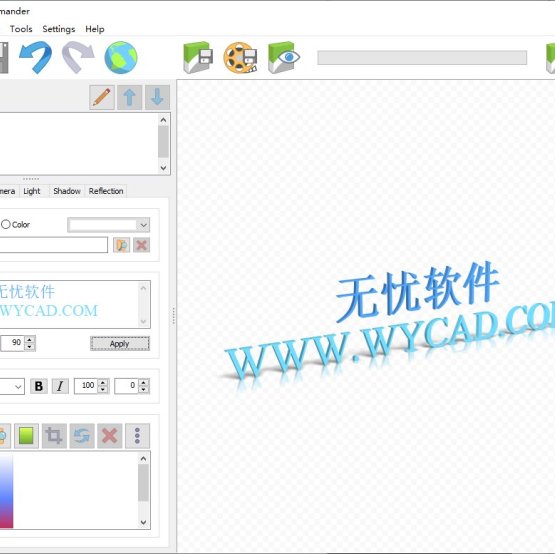Click the save image box icon
This screenshot has width=555, height=554.
pyautogui.click(x=198, y=57)
